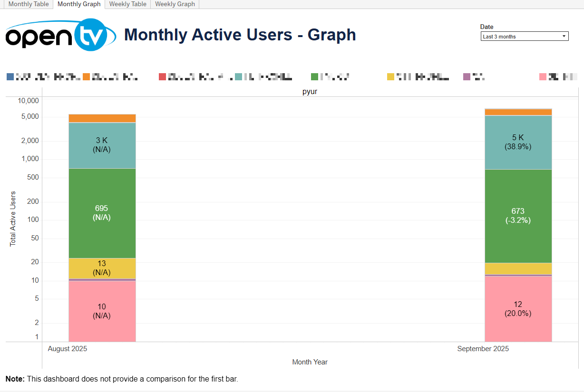Open the Date filter dropdown
The height and width of the screenshot is (392, 584).
524,37
